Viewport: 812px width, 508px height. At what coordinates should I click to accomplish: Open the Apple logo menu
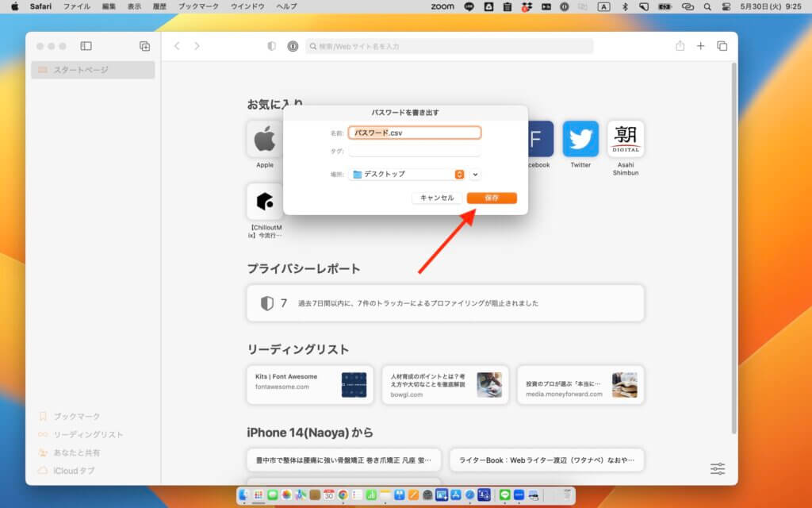14,6
